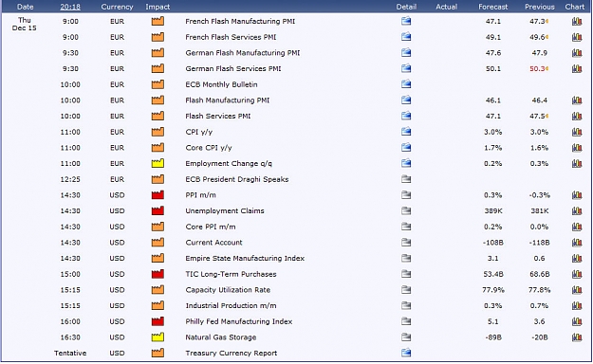Image resolution: width=593 pixels, height=364 pixels.
Task: Open chart icon for French Flash Manufacturing PMI
Action: (x=577, y=21)
